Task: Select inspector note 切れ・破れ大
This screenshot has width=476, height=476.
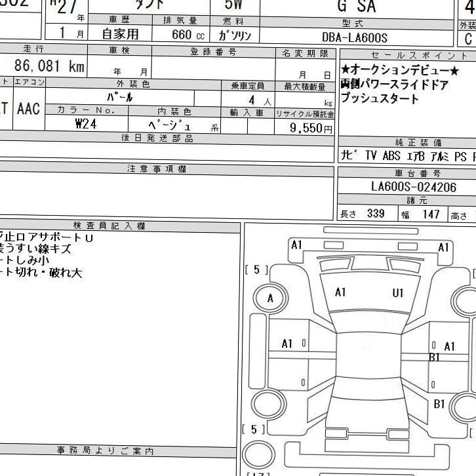Action: tap(41, 272)
